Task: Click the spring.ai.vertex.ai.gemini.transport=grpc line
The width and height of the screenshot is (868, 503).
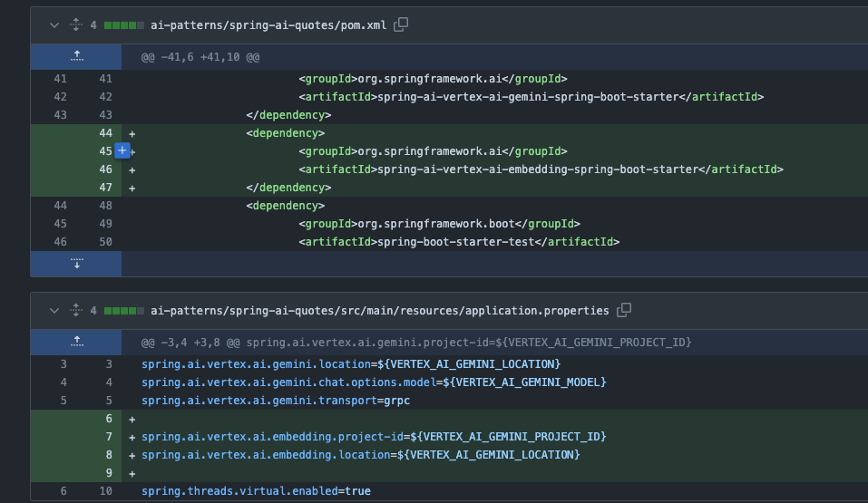Action: coord(276,401)
